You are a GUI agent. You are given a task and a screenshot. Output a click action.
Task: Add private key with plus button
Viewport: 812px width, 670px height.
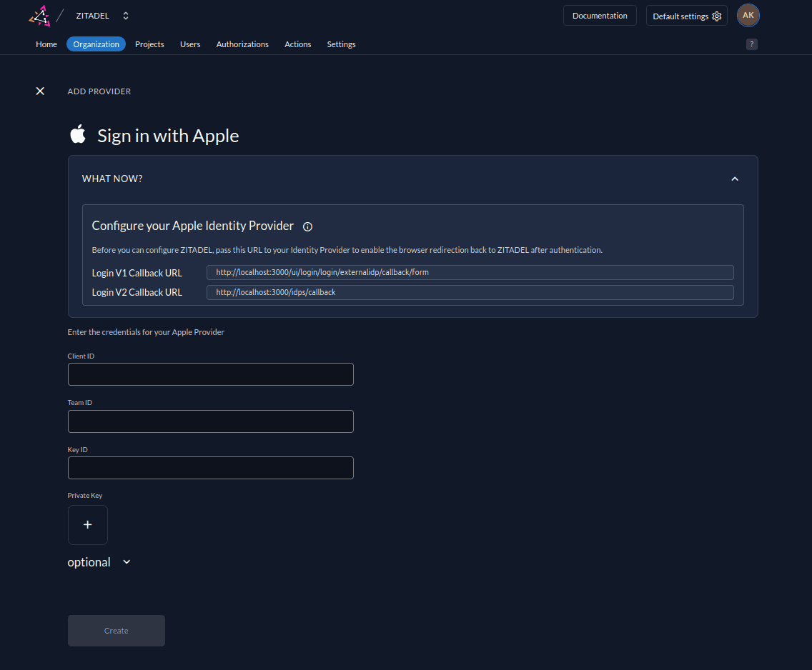pos(87,525)
